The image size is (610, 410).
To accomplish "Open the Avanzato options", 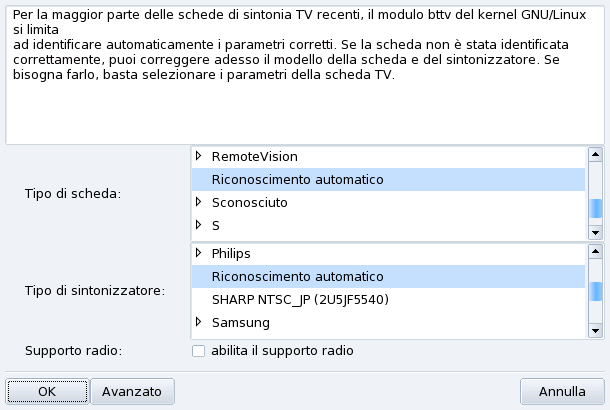I will pos(133,392).
